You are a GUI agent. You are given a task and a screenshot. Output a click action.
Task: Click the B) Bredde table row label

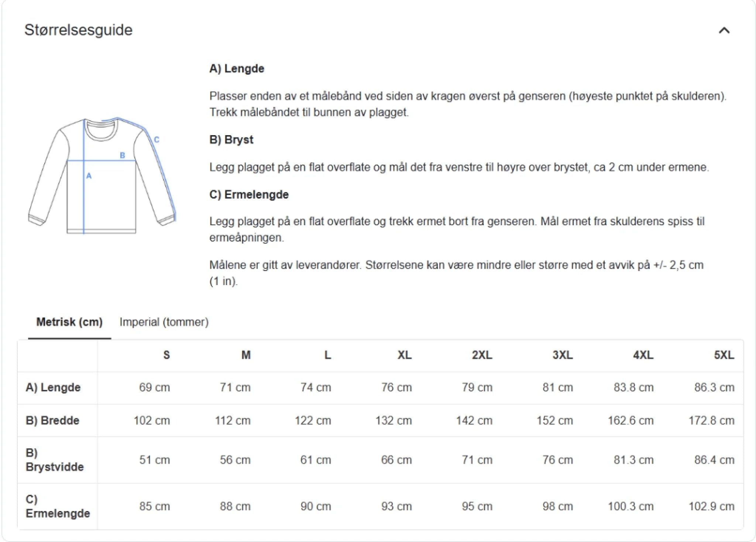tap(52, 421)
